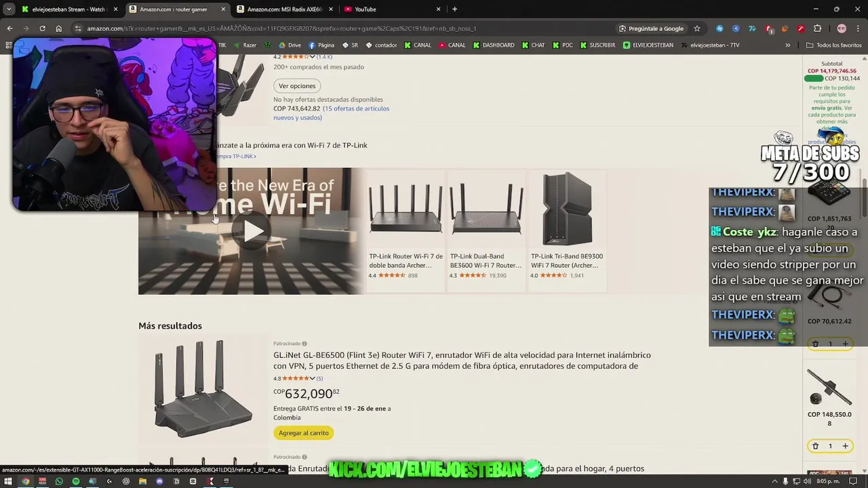Show hidden system tray icons
The height and width of the screenshot is (488, 868).
[774, 481]
